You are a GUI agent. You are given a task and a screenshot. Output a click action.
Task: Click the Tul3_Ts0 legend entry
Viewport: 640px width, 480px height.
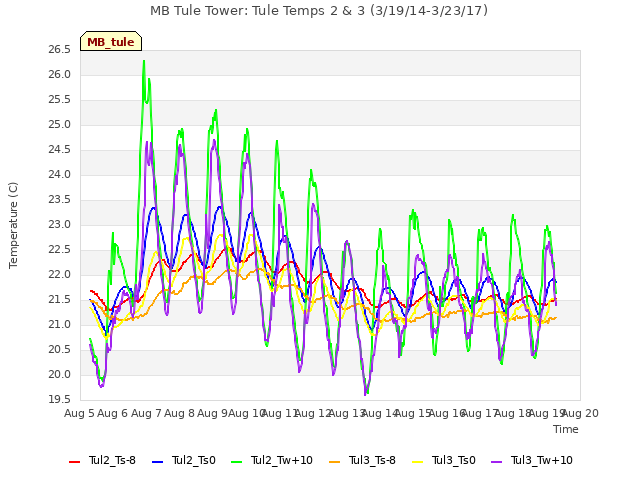tap(444, 460)
